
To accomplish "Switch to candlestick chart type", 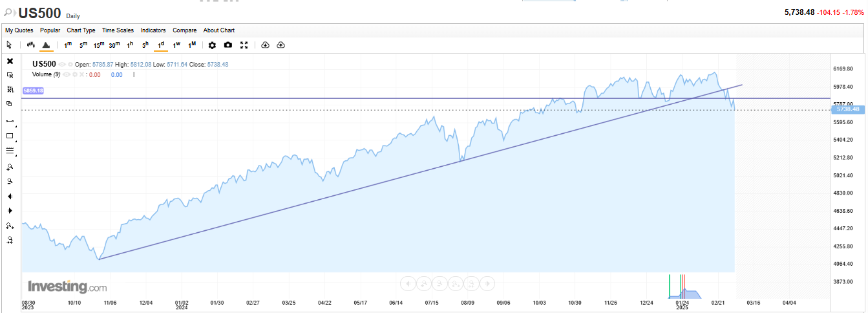I will tap(30, 45).
